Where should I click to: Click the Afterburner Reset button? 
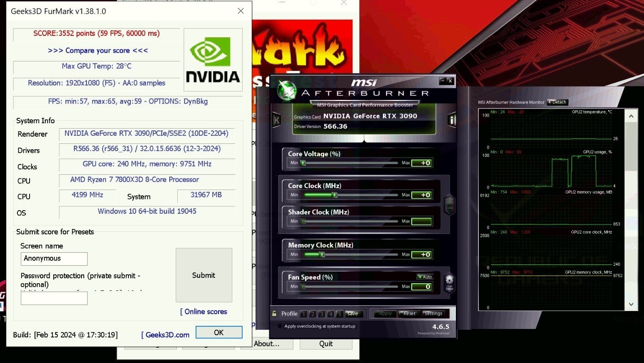(x=409, y=314)
